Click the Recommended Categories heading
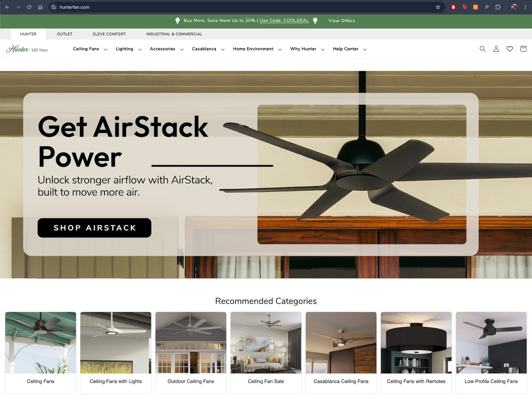 point(266,301)
